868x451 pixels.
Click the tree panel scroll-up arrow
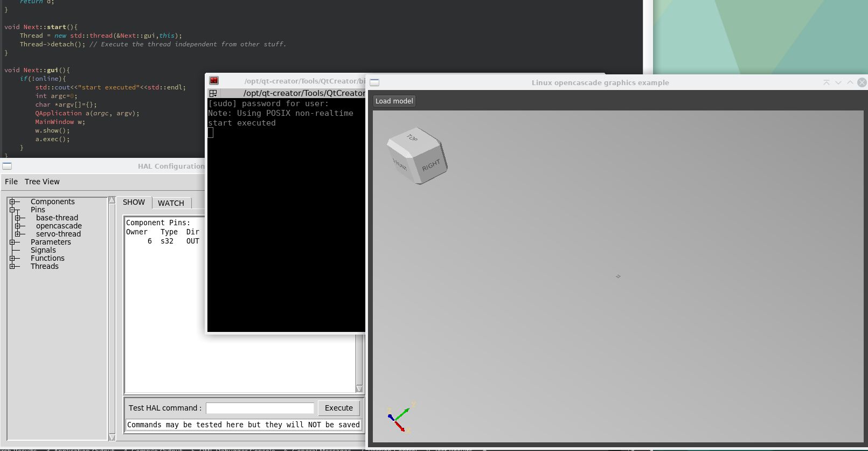112,200
